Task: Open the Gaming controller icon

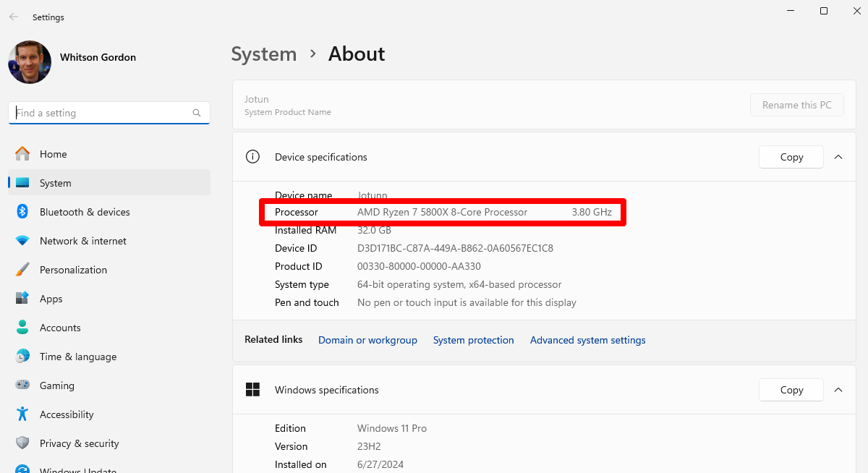Action: [22, 385]
